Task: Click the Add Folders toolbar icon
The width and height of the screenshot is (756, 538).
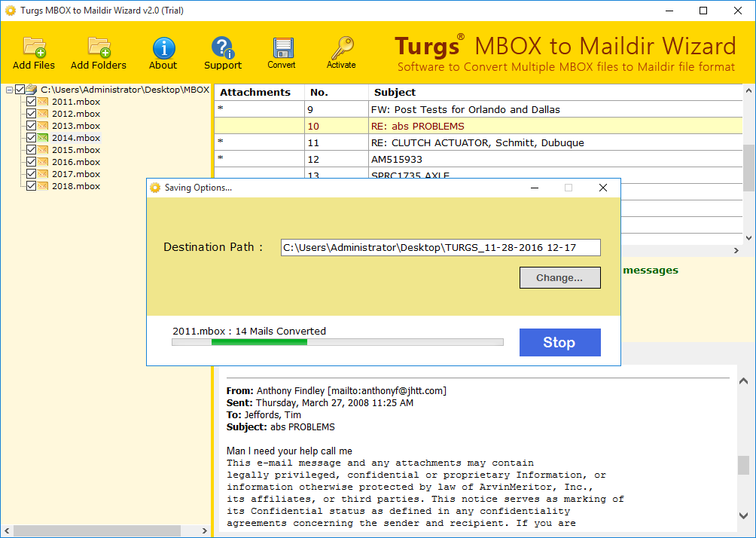Action: 99,47
